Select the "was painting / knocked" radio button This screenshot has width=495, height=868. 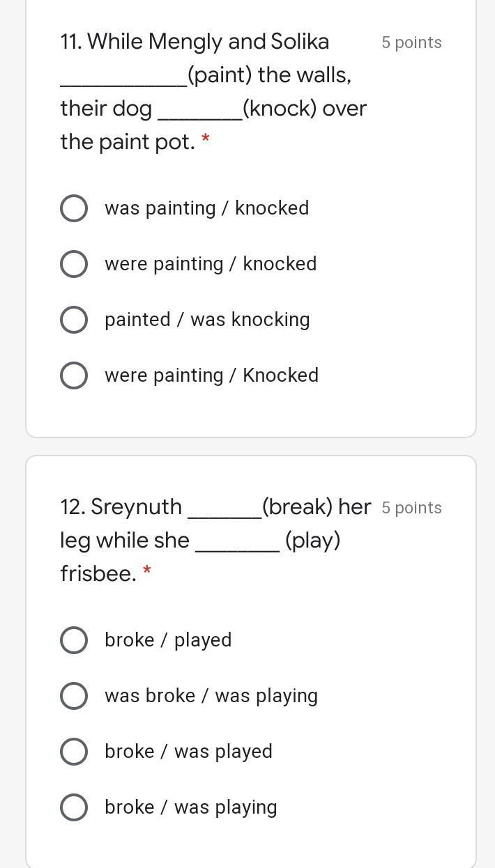coord(74,208)
